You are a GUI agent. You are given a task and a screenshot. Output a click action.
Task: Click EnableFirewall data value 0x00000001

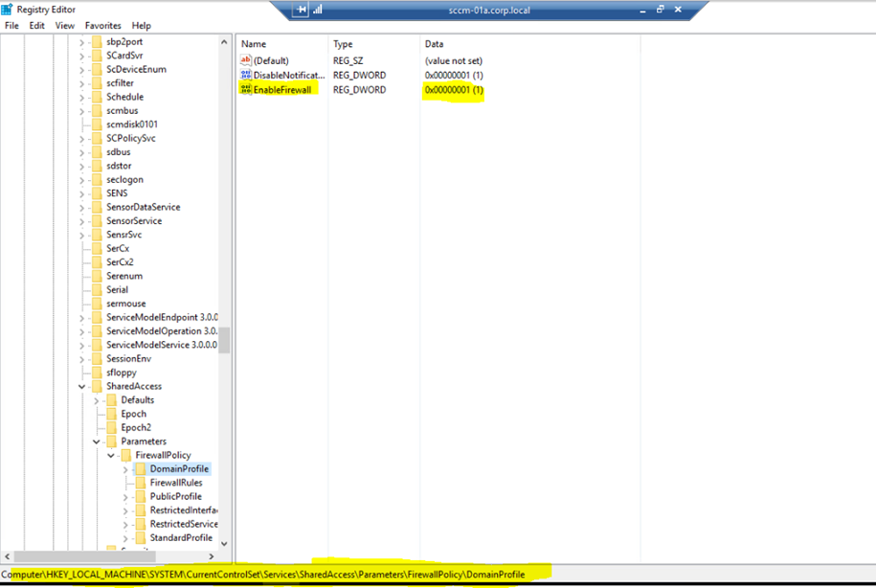454,89
